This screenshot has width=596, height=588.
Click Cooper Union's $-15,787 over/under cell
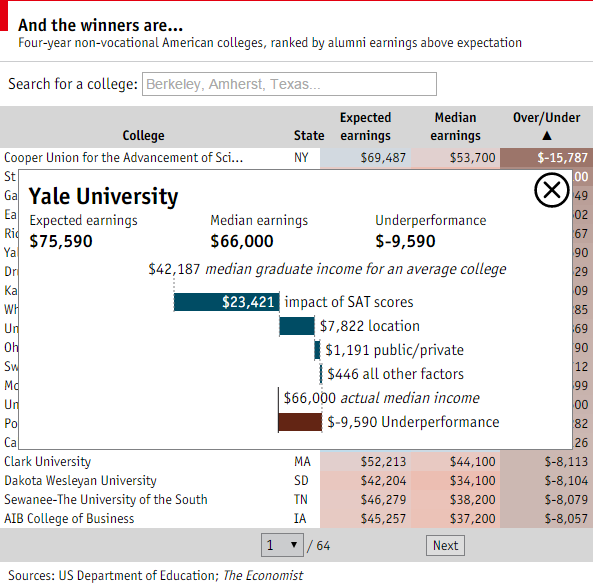[x=547, y=157]
